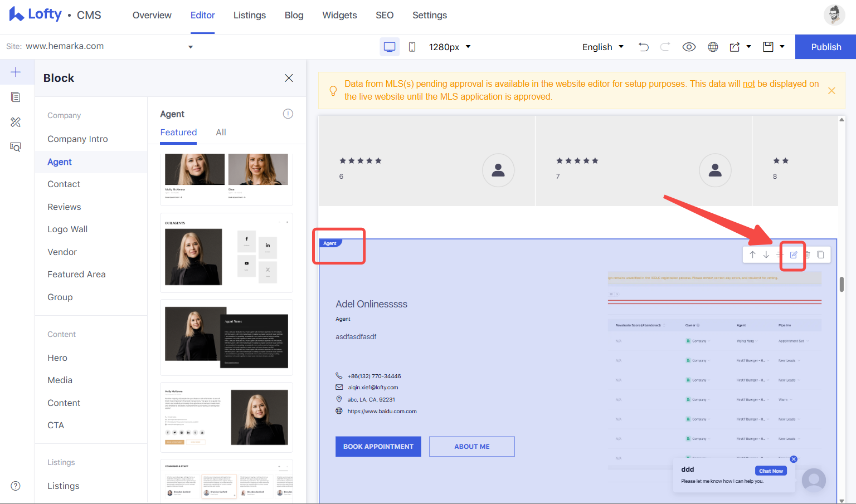Viewport: 856px width, 504px height.
Task: Dismiss the MLS pending approval notice
Action: coord(831,90)
